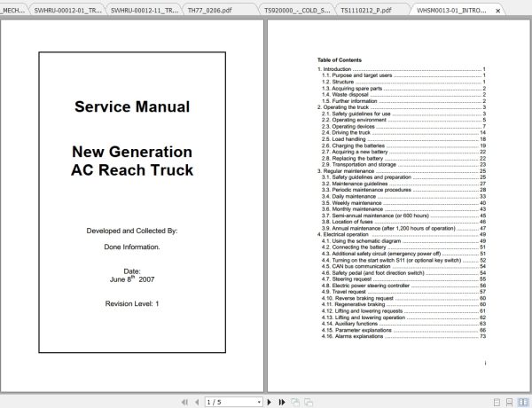
Task: Click the next view icon
Action: (309, 402)
